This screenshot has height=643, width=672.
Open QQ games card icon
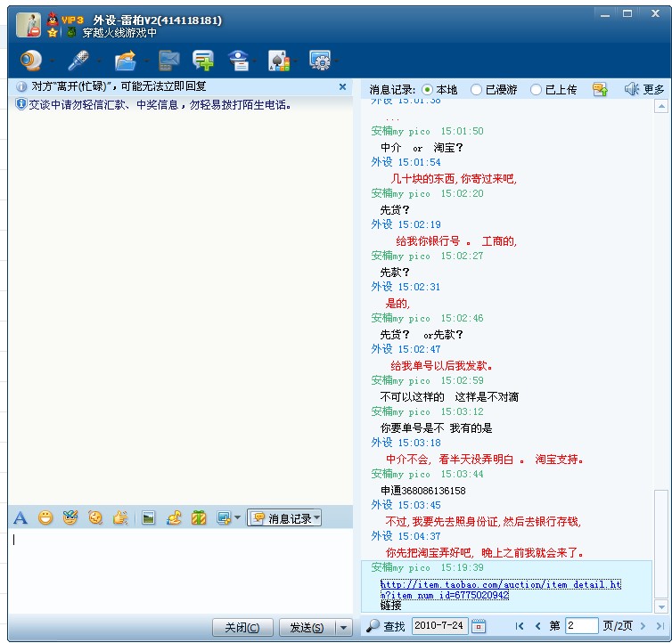click(279, 60)
